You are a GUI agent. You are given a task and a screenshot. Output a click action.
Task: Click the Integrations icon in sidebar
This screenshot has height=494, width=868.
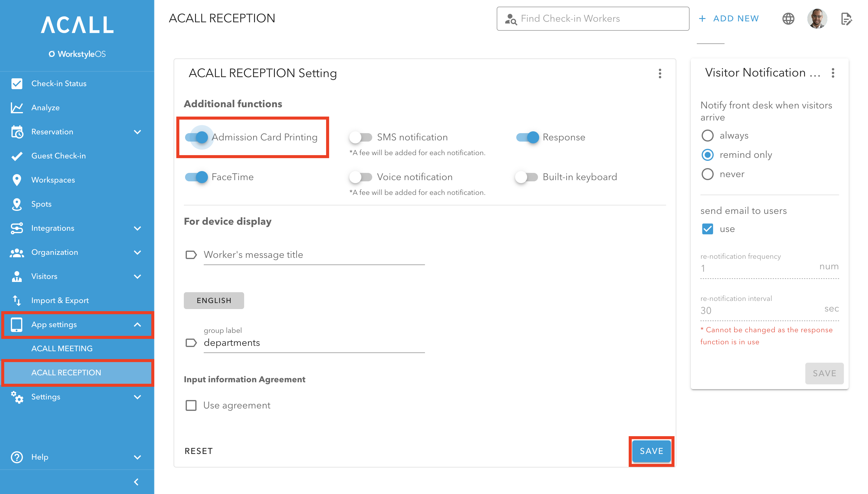point(17,228)
